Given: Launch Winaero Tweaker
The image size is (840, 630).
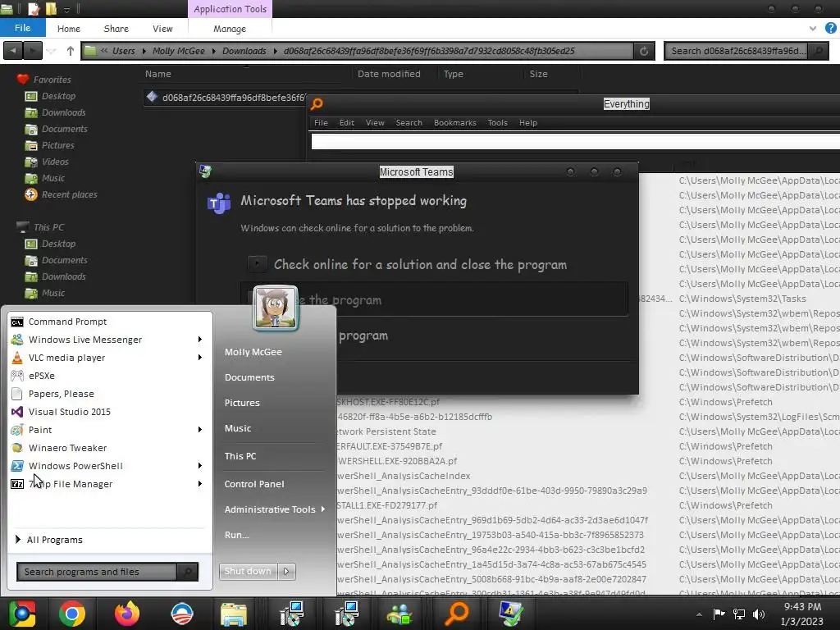Looking at the screenshot, I should (x=67, y=448).
